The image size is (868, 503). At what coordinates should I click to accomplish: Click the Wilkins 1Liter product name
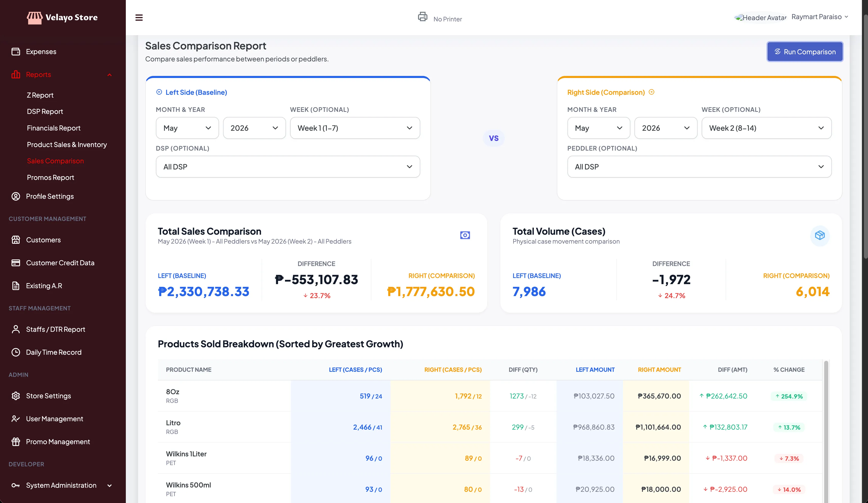pyautogui.click(x=186, y=454)
